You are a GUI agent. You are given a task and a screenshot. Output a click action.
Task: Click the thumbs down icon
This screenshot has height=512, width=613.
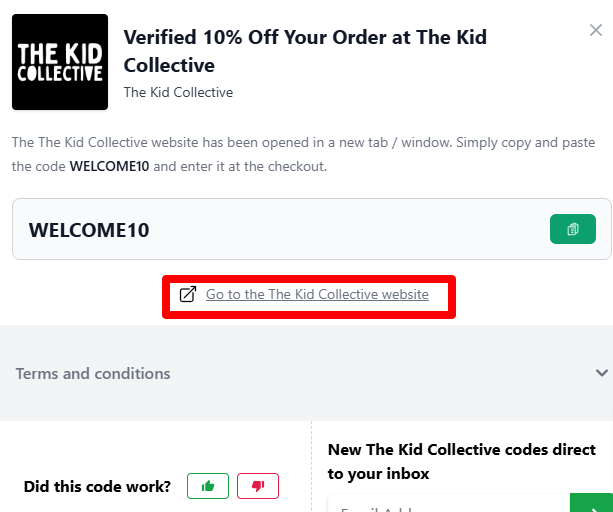tap(258, 486)
